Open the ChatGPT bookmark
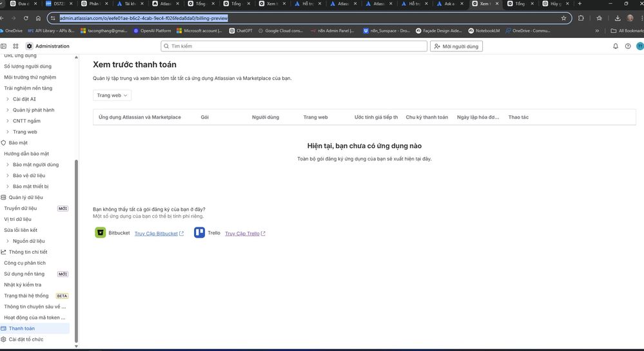 [240, 31]
